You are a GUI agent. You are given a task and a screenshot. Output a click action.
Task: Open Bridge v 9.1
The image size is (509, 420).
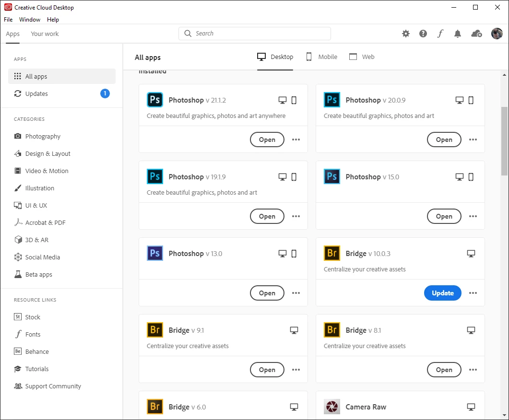(267, 370)
